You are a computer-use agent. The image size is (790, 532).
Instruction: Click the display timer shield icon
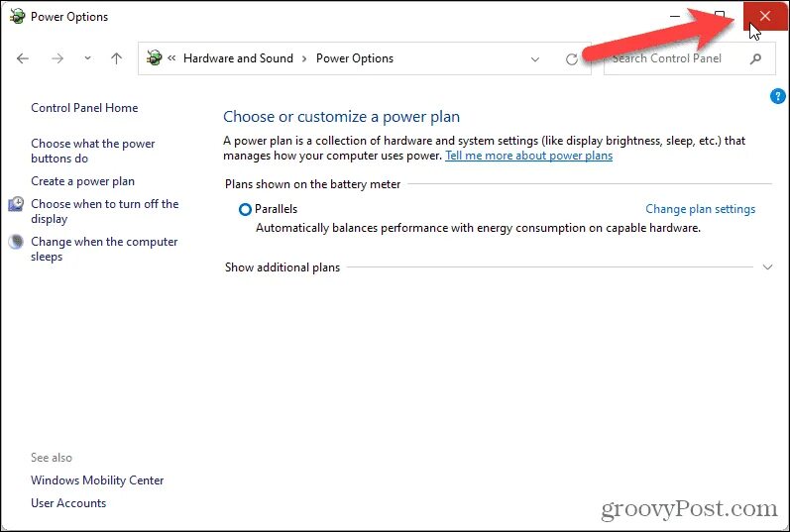click(x=16, y=204)
